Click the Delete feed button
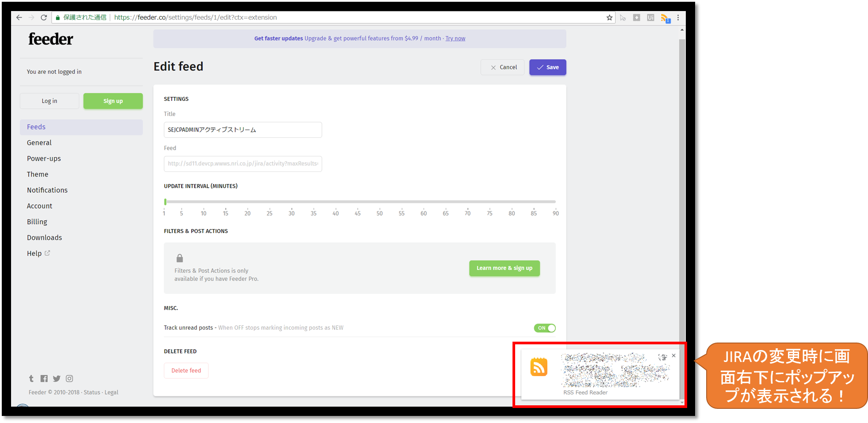 [x=186, y=370]
